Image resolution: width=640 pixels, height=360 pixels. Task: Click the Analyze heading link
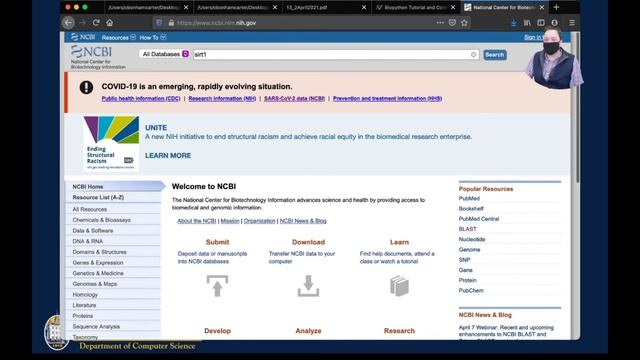pyautogui.click(x=308, y=331)
